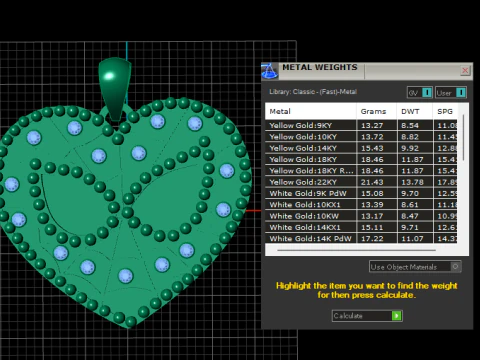
Task: Click the 8.54 DWT cell
Action: [415, 125]
